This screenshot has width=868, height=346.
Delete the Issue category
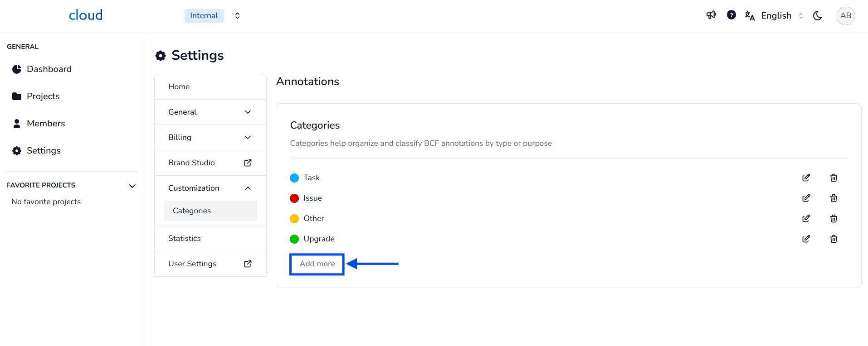pyautogui.click(x=834, y=198)
